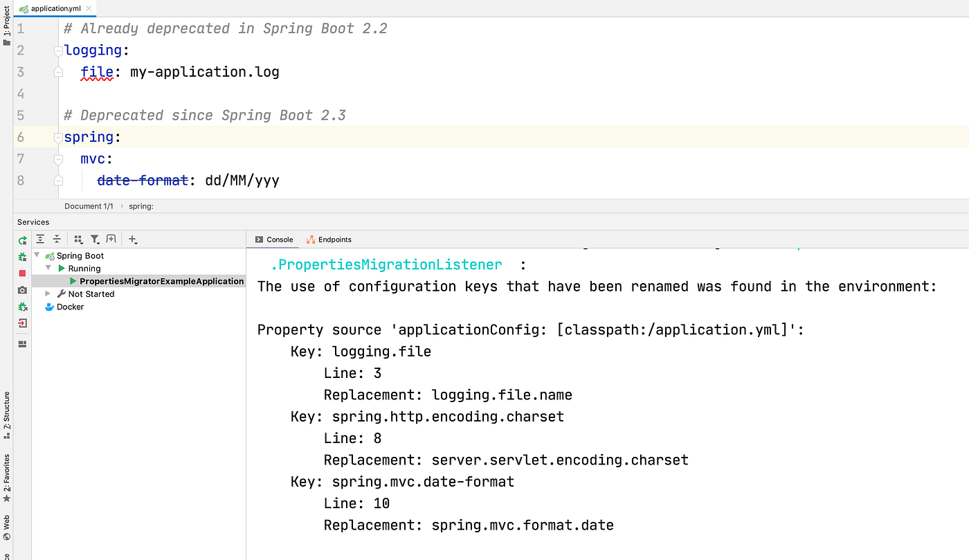Collapse the Running node arrow
This screenshot has height=560, width=969.
click(x=48, y=268)
